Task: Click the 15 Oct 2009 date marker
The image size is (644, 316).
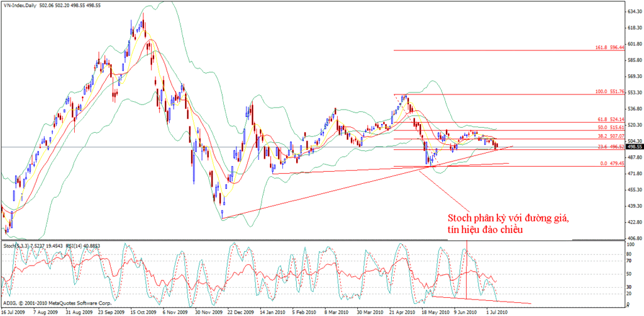Action: tap(143, 312)
